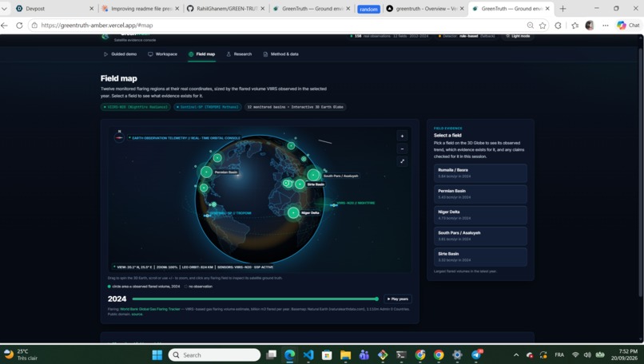This screenshot has height=364, width=644.
Task: Open browser profile avatar
Action: [590, 26]
